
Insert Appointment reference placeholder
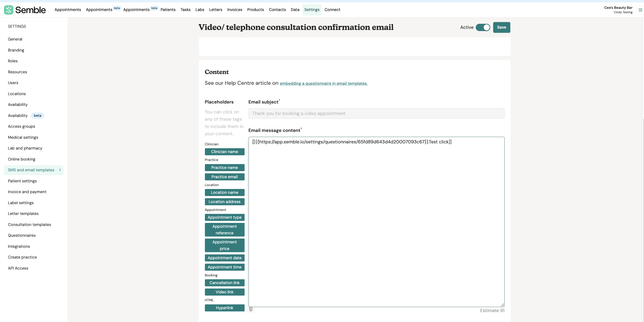[x=225, y=230]
